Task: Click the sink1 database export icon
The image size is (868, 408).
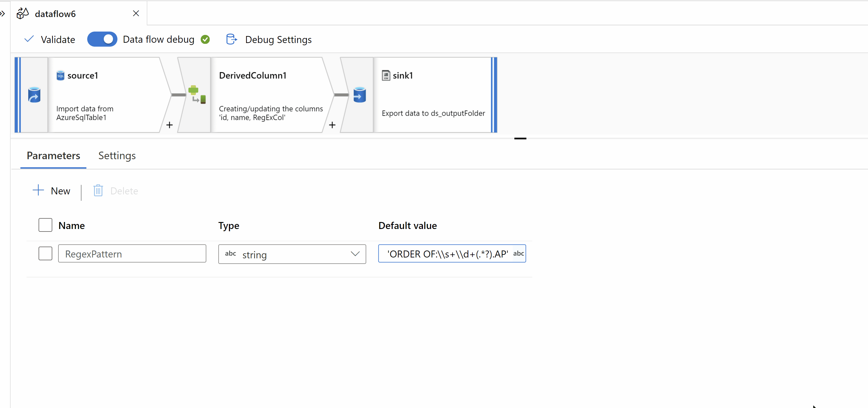Action: (360, 95)
